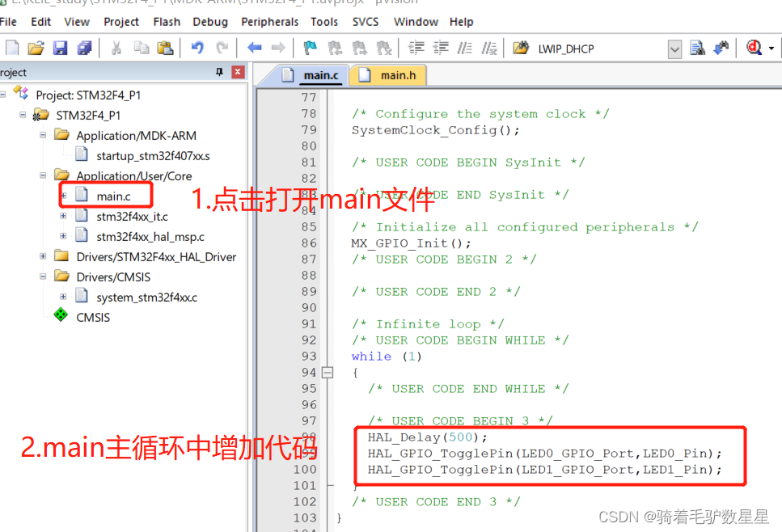Viewport: 782px width, 532px height.
Task: Select stm32f4xx_it.c file in the tree
Action: click(x=132, y=217)
